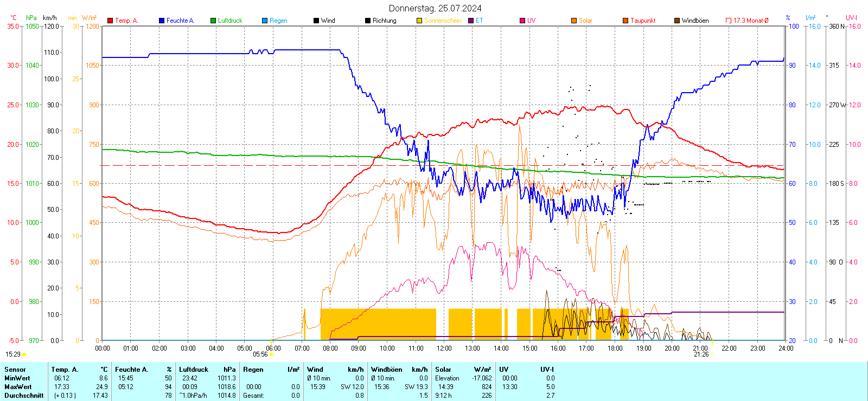Screen dimensions: 868x401
Task: Click the MaxWert row label
Action: coord(18,387)
